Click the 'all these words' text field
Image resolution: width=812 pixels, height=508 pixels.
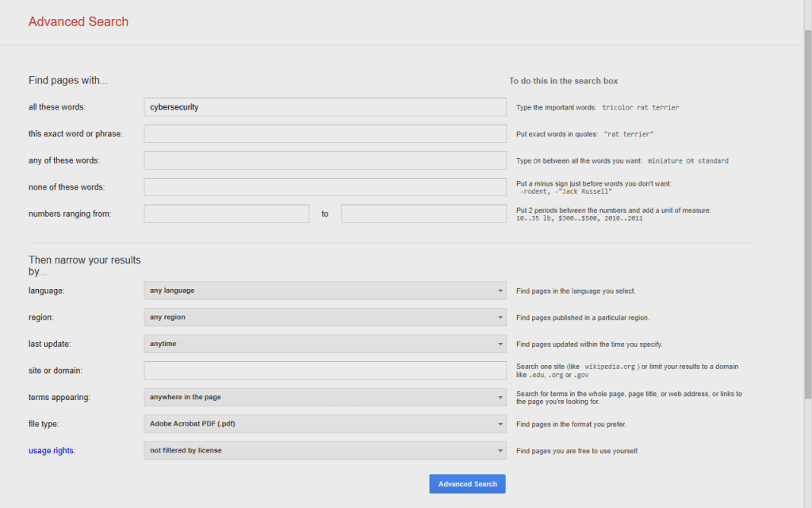click(x=324, y=107)
